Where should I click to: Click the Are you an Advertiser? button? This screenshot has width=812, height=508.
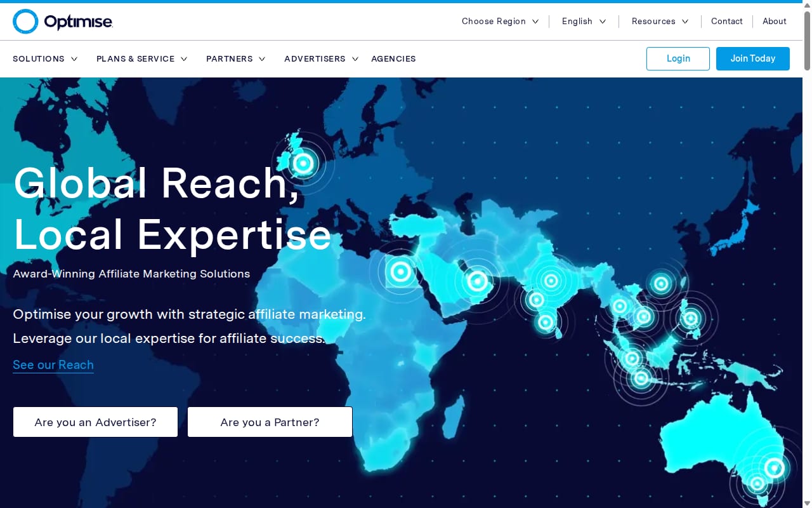(95, 422)
